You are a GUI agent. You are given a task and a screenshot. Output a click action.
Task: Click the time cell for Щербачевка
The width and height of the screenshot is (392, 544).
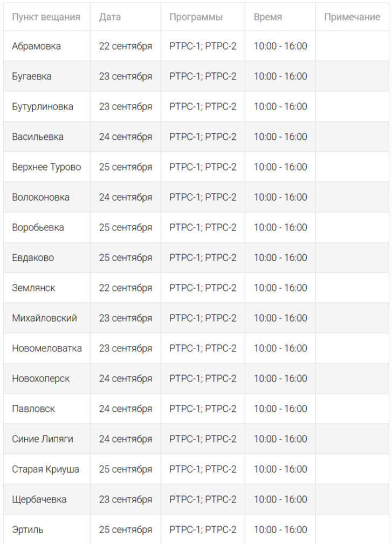(280, 499)
